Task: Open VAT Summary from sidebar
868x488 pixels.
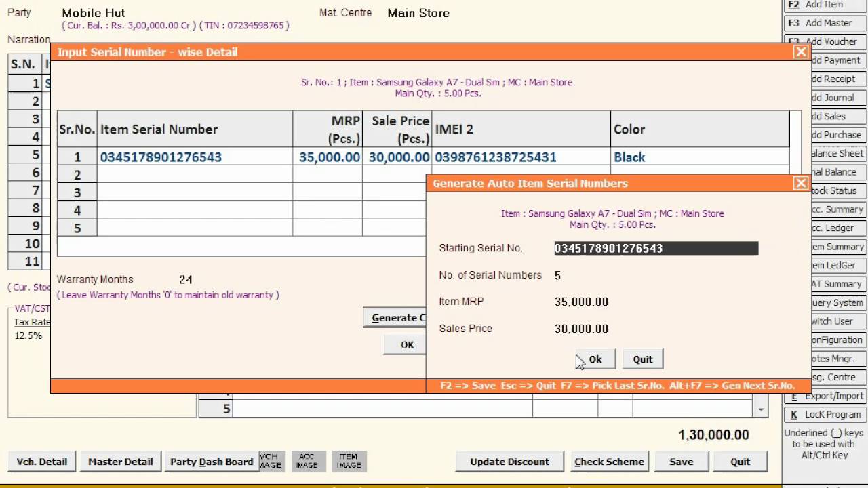Action: 839,284
